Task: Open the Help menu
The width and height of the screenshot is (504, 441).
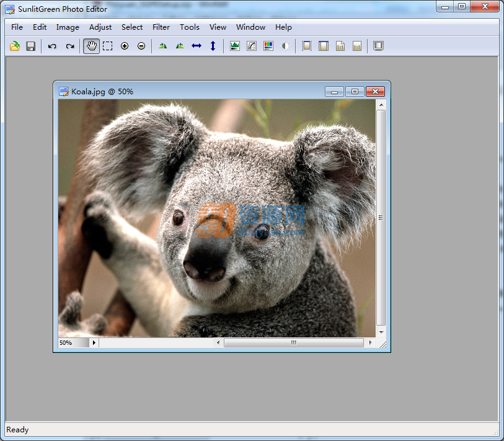Action: point(283,27)
